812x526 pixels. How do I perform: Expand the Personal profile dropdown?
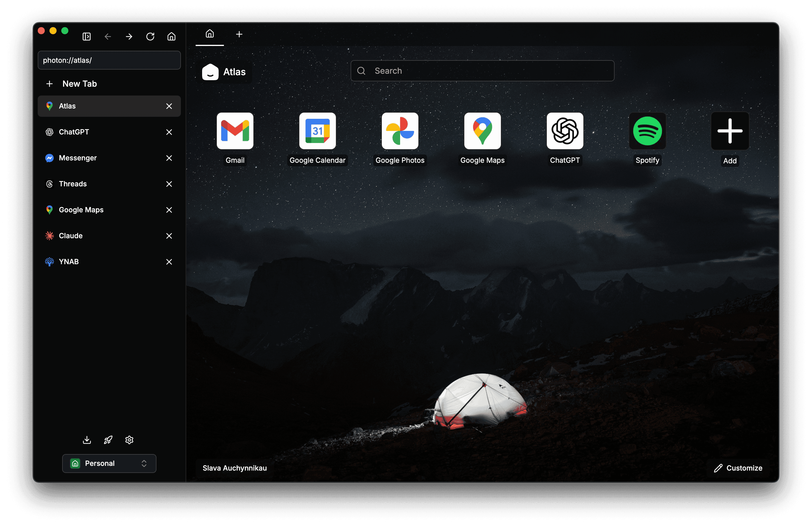(109, 463)
